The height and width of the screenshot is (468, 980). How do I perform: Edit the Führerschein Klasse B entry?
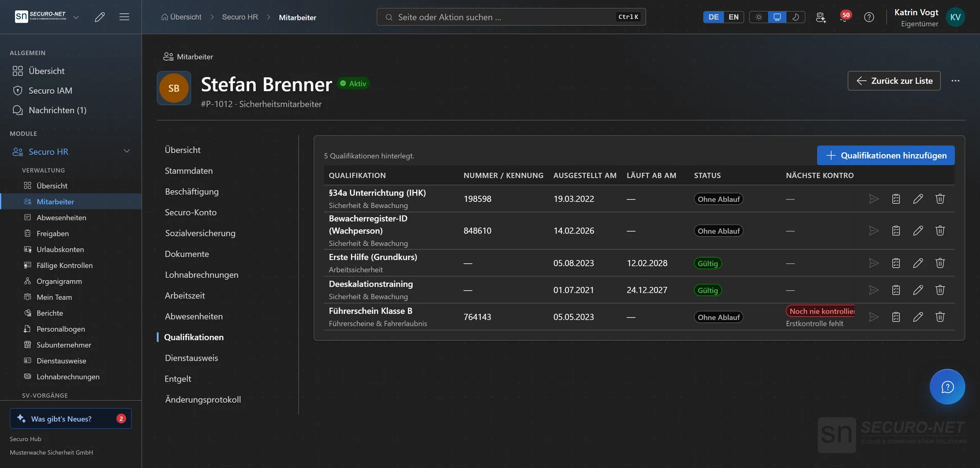pos(918,317)
